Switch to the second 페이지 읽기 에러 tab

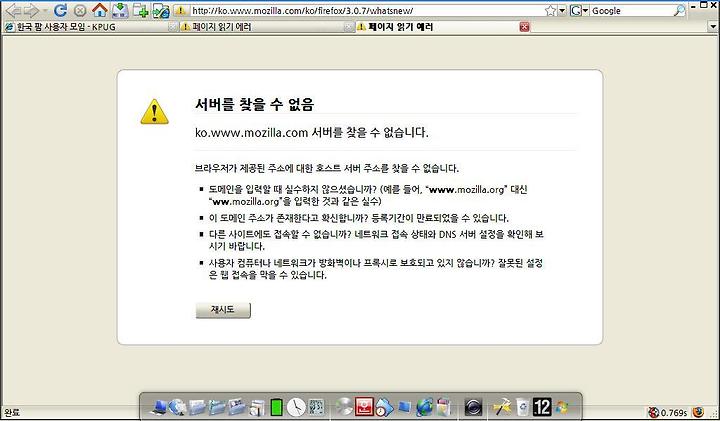coord(267,27)
